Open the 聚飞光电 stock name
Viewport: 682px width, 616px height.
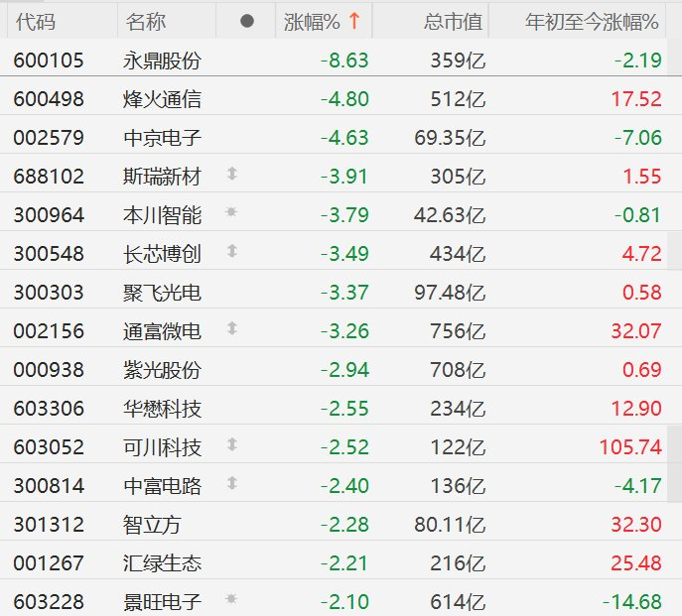coord(162,293)
